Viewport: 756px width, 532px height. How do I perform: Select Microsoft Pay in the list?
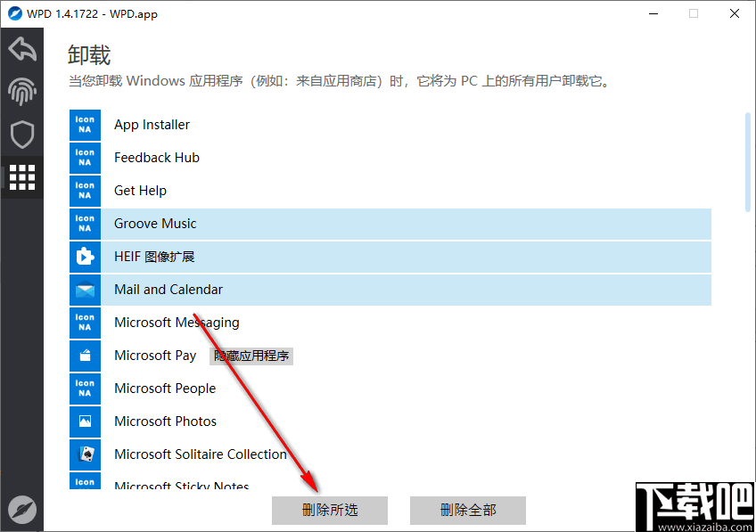click(390, 356)
